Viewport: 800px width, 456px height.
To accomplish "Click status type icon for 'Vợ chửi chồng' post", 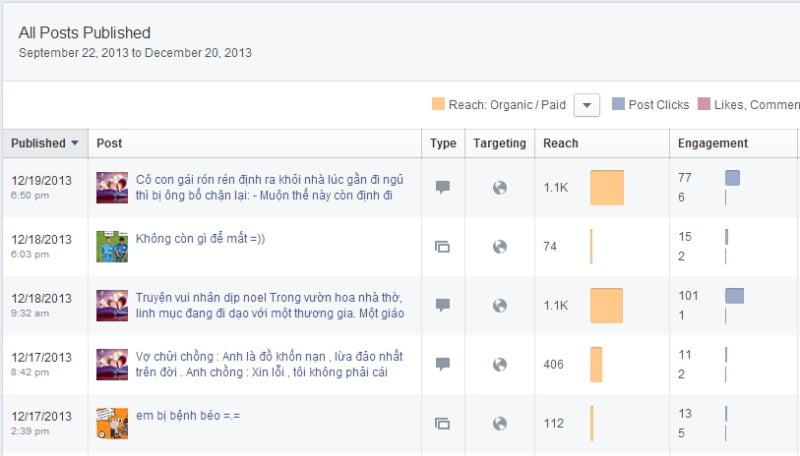I will click(x=443, y=364).
